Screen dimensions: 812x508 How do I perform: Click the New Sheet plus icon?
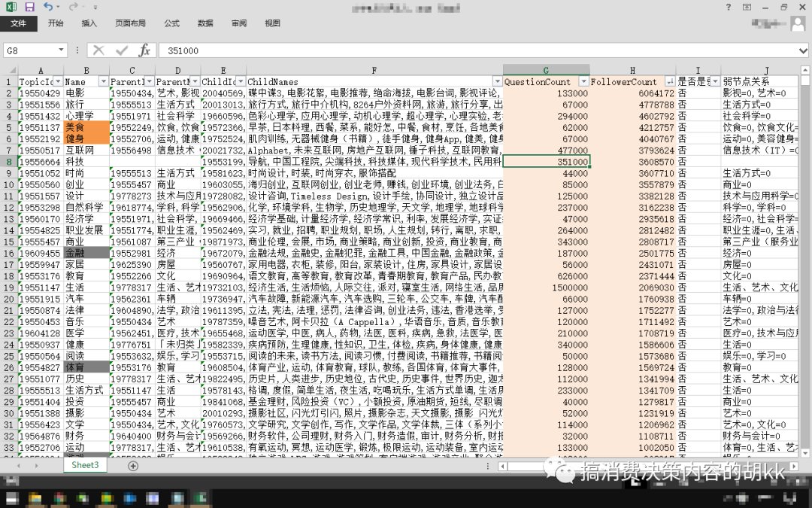click(x=132, y=466)
